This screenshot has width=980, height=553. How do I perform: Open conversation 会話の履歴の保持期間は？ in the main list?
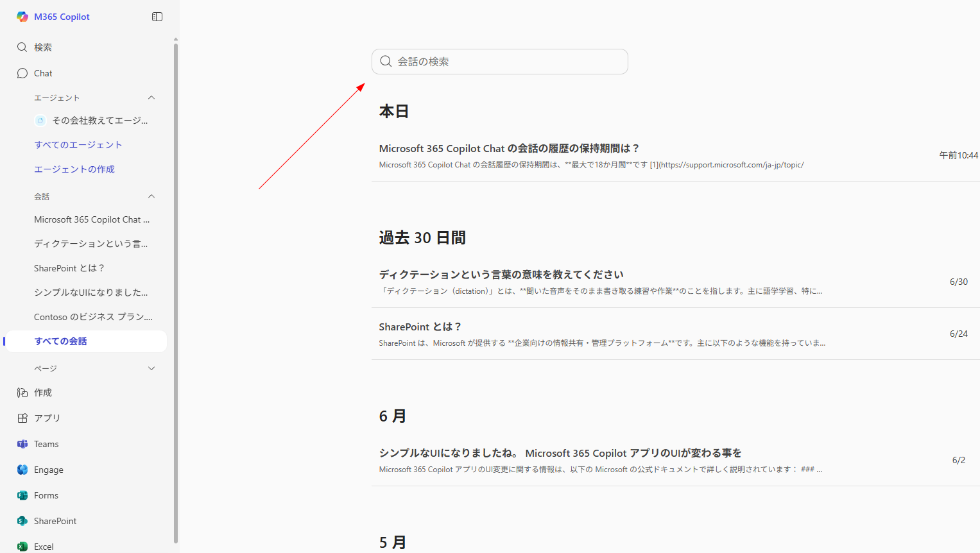509,148
